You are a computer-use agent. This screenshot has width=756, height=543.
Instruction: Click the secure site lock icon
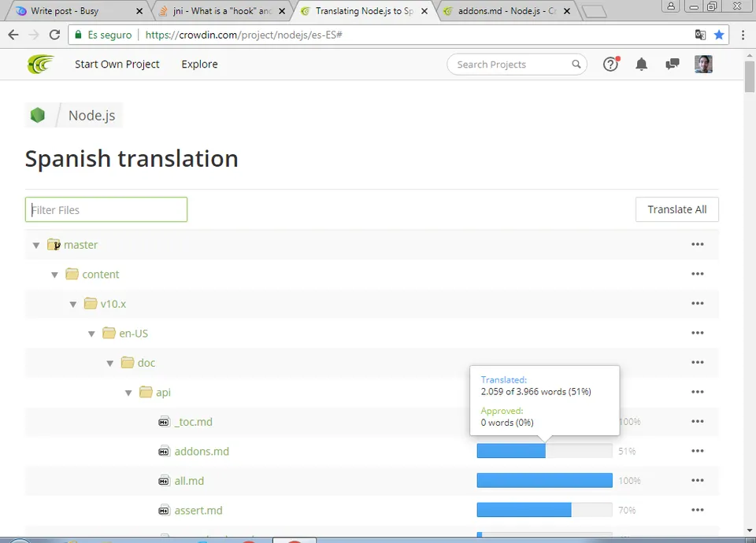79,35
